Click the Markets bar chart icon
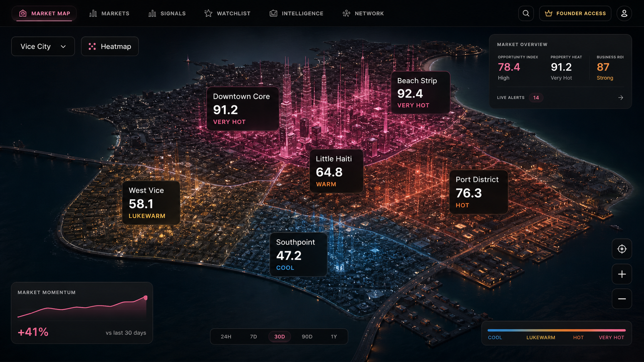Viewport: 644px width, 362px height. tap(93, 13)
